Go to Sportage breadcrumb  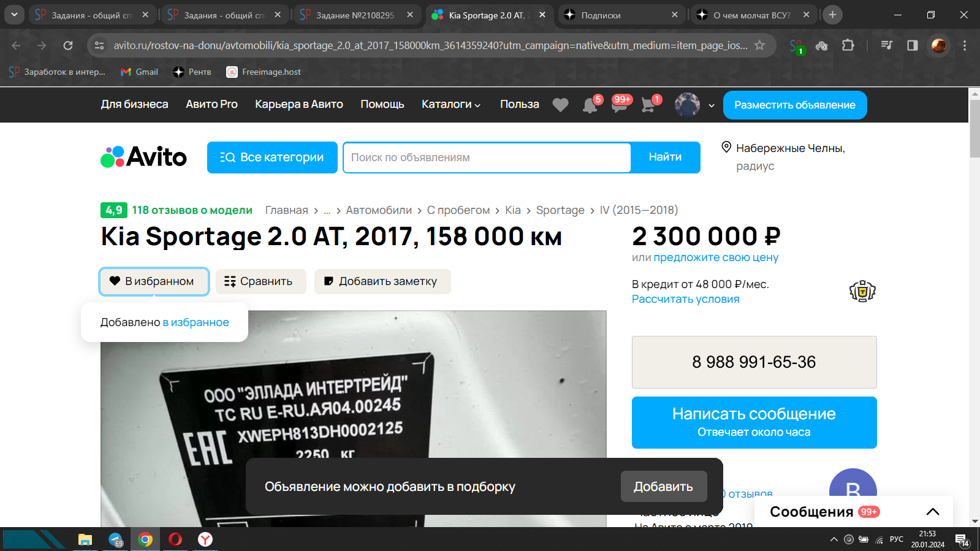click(560, 210)
